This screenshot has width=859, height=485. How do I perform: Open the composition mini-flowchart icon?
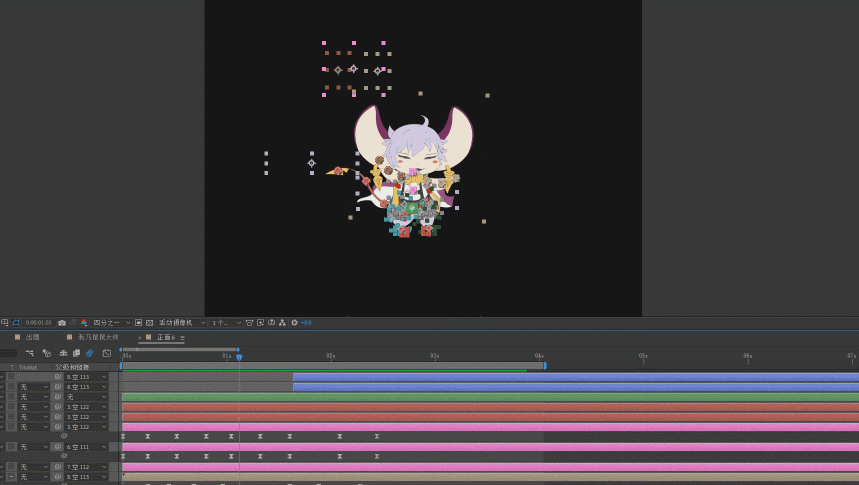pyautogui.click(x=30, y=353)
